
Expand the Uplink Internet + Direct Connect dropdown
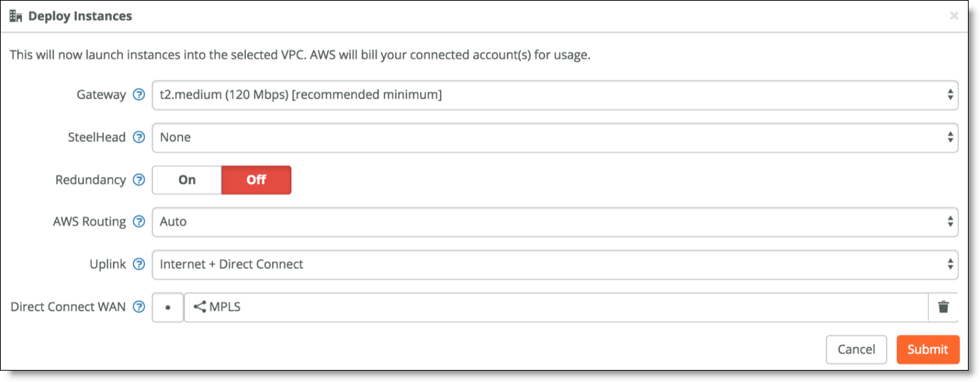click(x=555, y=265)
